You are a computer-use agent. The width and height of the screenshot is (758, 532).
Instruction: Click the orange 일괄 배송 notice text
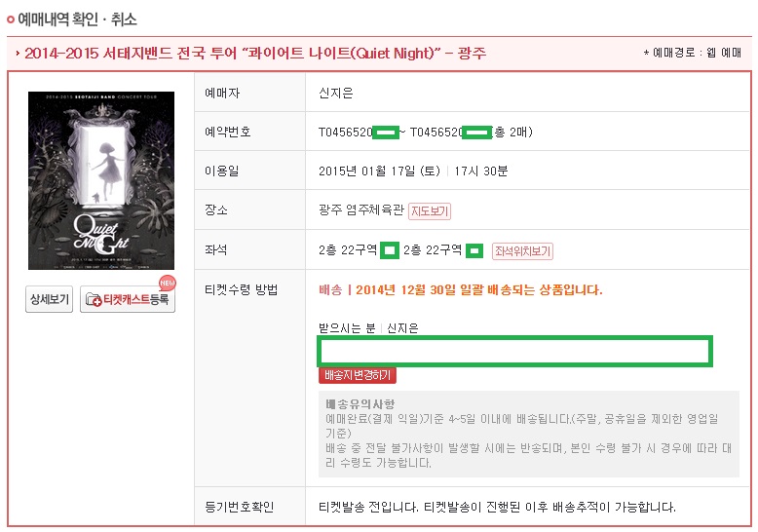click(461, 289)
